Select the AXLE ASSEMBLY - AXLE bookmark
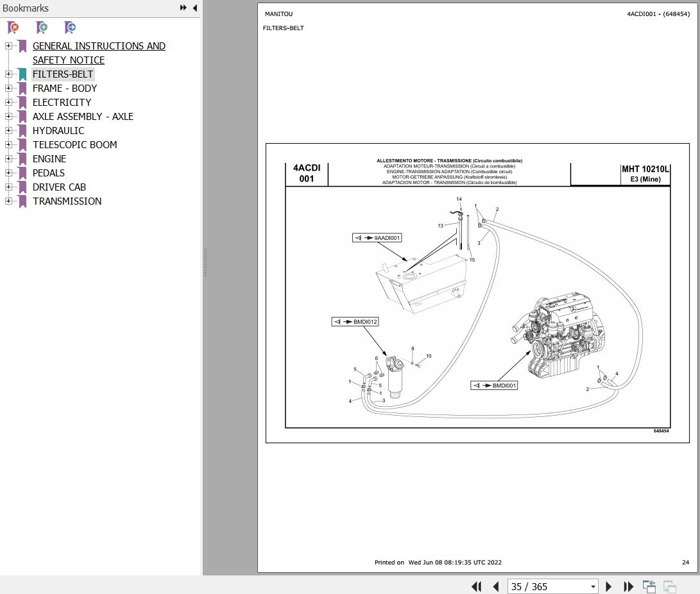This screenshot has height=594, width=700. tap(83, 117)
